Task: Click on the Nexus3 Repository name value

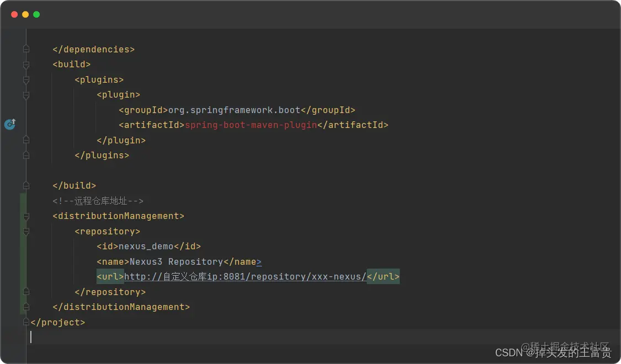Action: click(x=176, y=261)
